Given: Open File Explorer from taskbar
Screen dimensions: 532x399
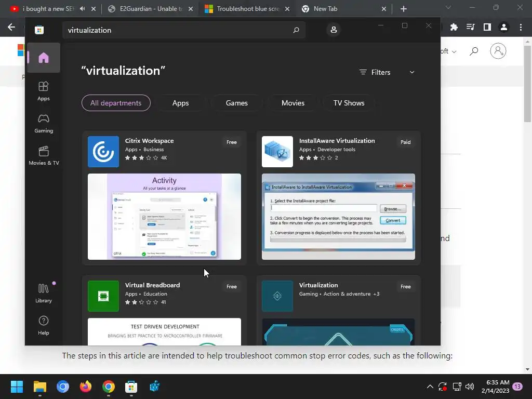Looking at the screenshot, I should coord(39,387).
